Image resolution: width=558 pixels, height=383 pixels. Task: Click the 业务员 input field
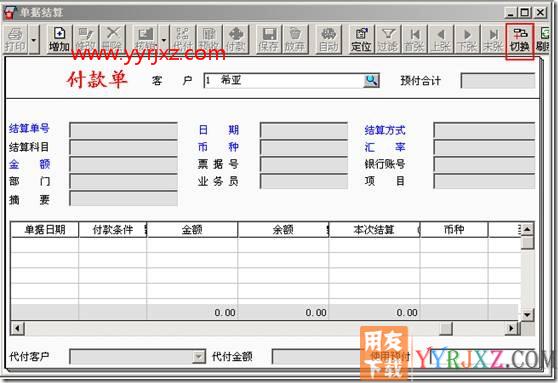(304, 181)
